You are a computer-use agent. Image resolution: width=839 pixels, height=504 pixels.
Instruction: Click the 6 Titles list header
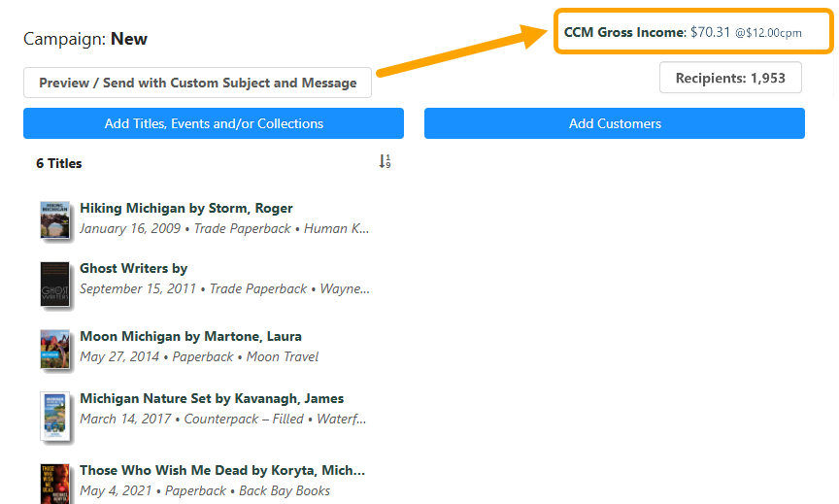click(x=59, y=163)
